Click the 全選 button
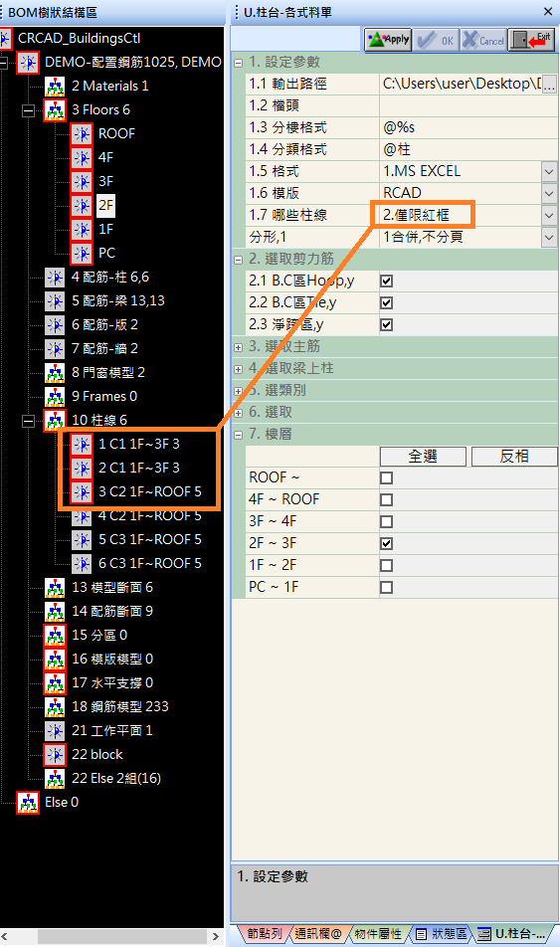 423,457
